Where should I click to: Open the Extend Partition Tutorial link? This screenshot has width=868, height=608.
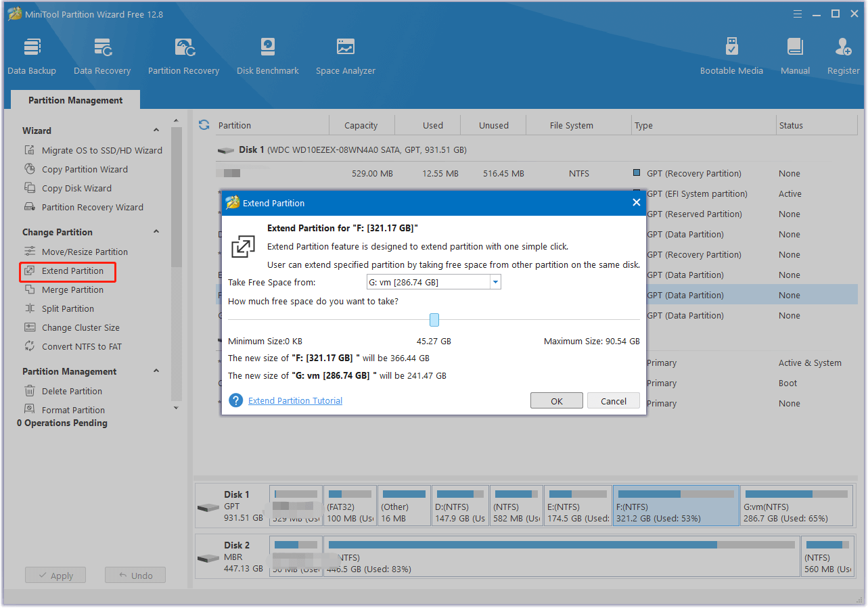(x=295, y=400)
